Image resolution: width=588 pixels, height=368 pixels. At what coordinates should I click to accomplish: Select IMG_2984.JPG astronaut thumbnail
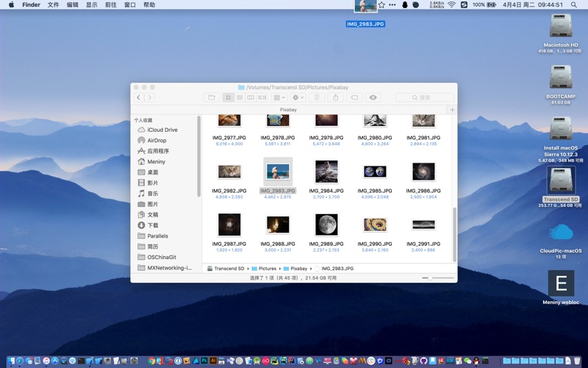[326, 171]
